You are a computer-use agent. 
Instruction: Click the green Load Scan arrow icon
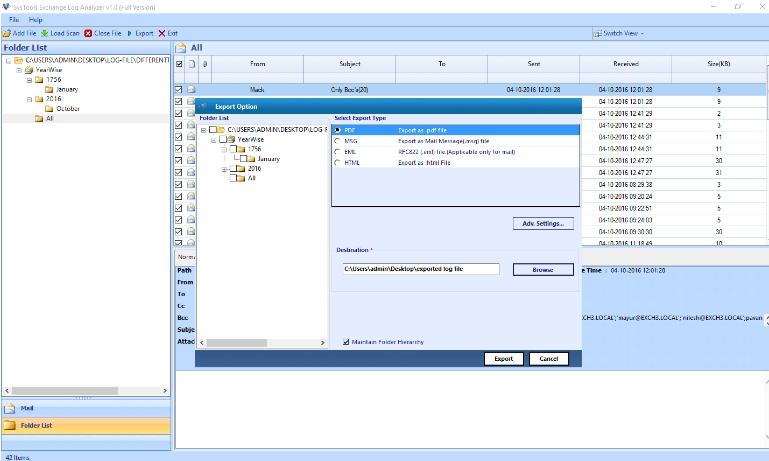[x=45, y=33]
